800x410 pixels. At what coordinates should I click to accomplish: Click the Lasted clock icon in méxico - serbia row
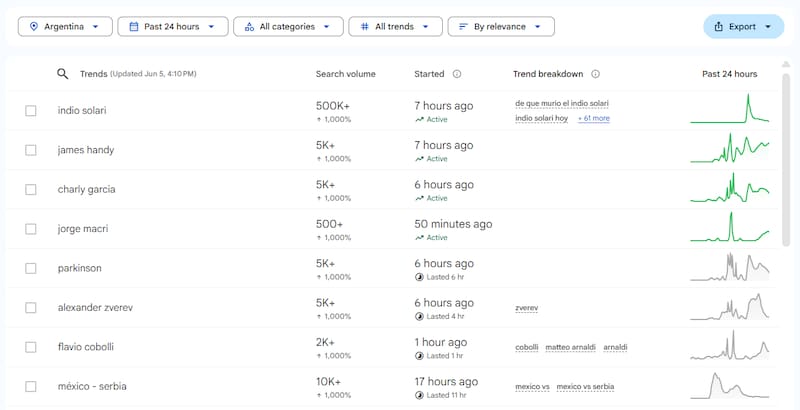[x=419, y=395]
